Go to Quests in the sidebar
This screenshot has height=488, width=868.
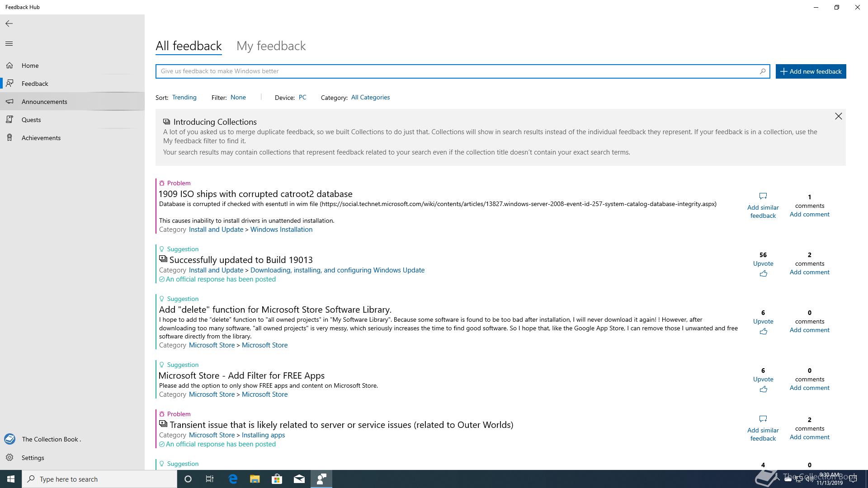click(72, 120)
